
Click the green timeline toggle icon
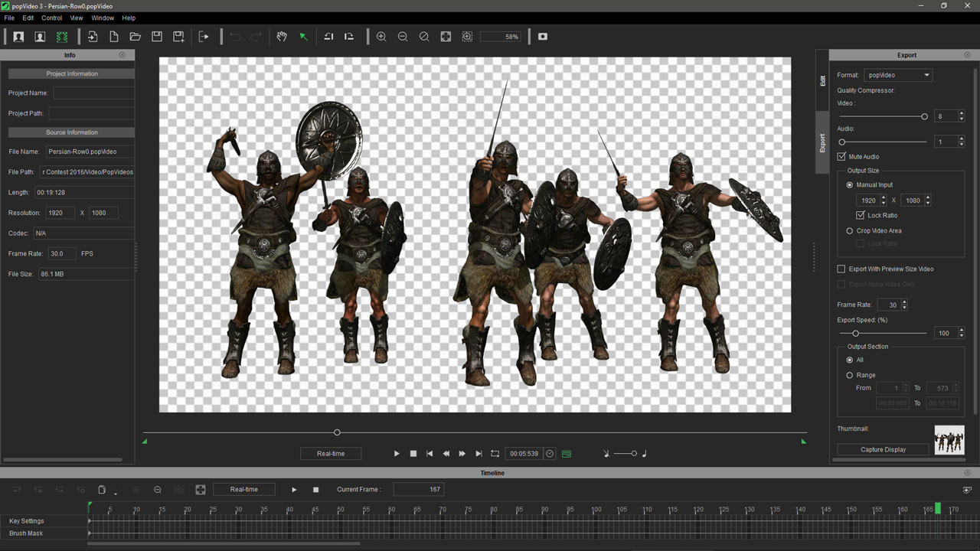pos(567,454)
